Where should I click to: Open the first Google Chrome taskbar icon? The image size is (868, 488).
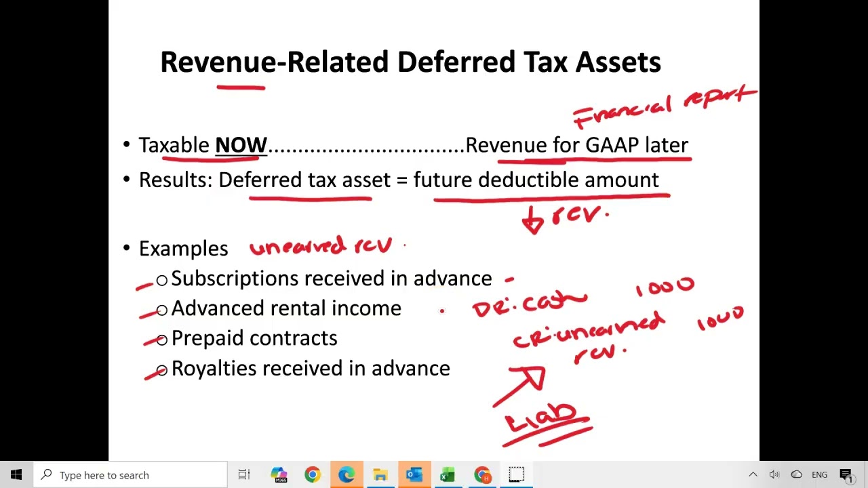[313, 475]
